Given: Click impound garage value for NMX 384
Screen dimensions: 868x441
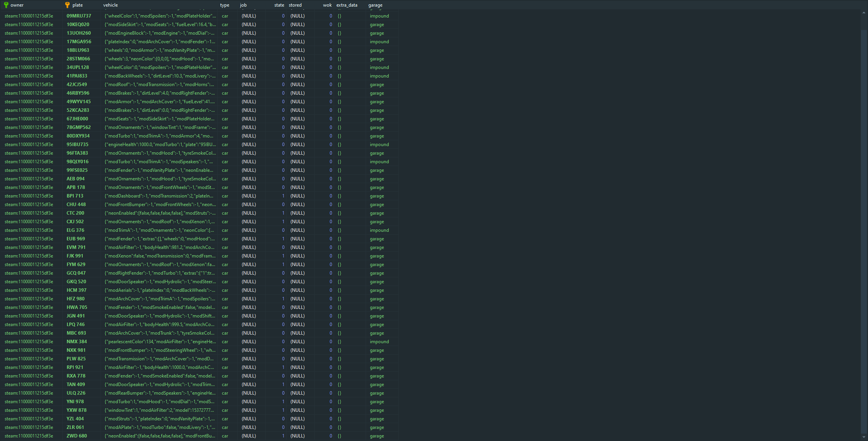Looking at the screenshot, I should (379, 342).
